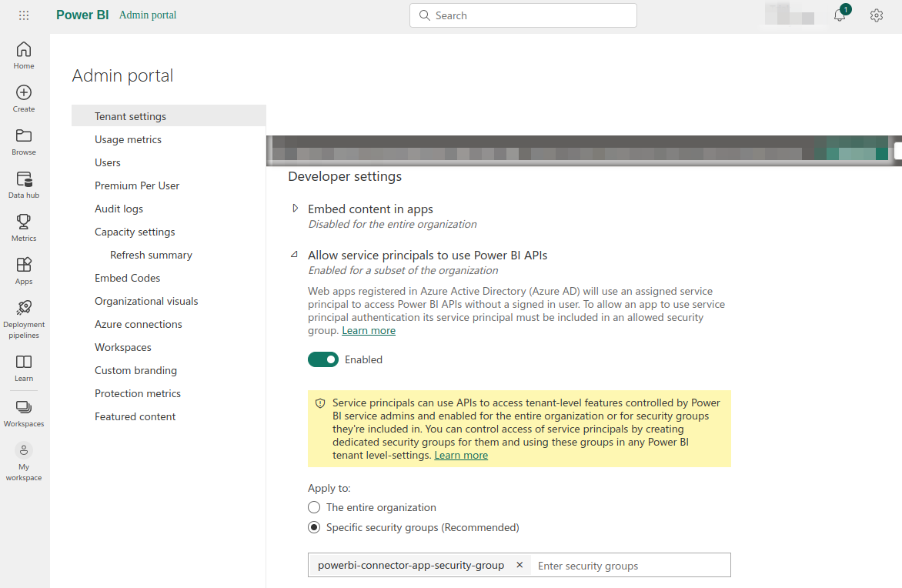Open Featured content page
The width and height of the screenshot is (902, 588).
(135, 416)
